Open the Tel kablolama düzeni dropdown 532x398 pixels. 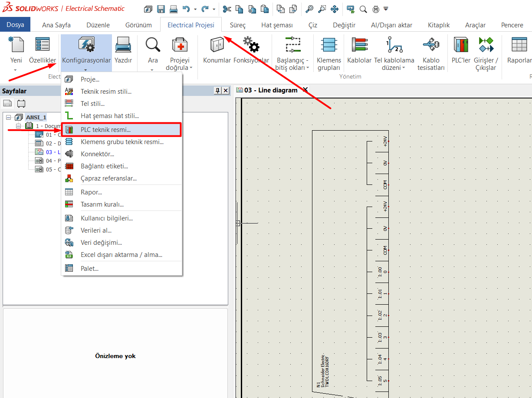(404, 68)
